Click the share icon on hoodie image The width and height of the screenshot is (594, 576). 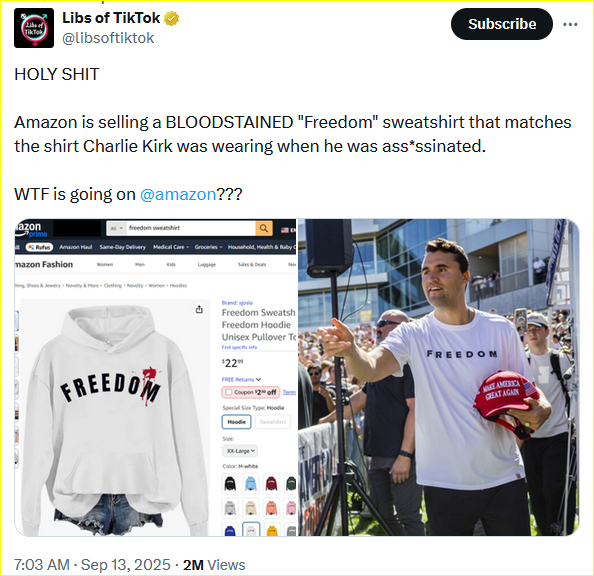[x=199, y=310]
